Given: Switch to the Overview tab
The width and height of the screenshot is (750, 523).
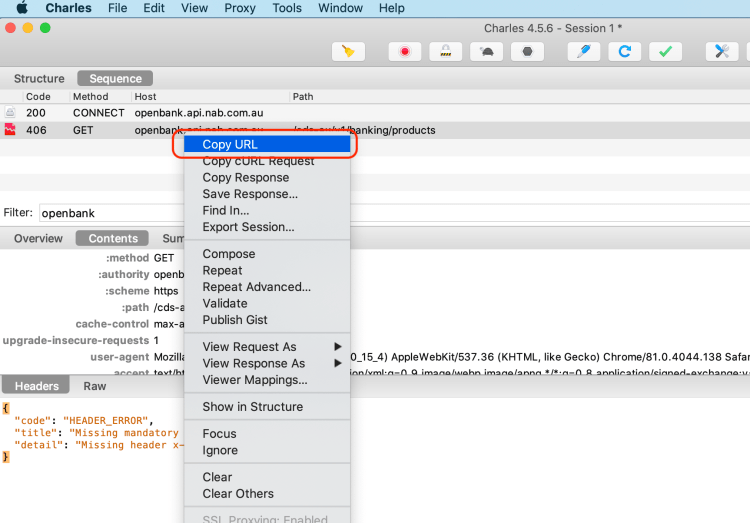Looking at the screenshot, I should 38,238.
